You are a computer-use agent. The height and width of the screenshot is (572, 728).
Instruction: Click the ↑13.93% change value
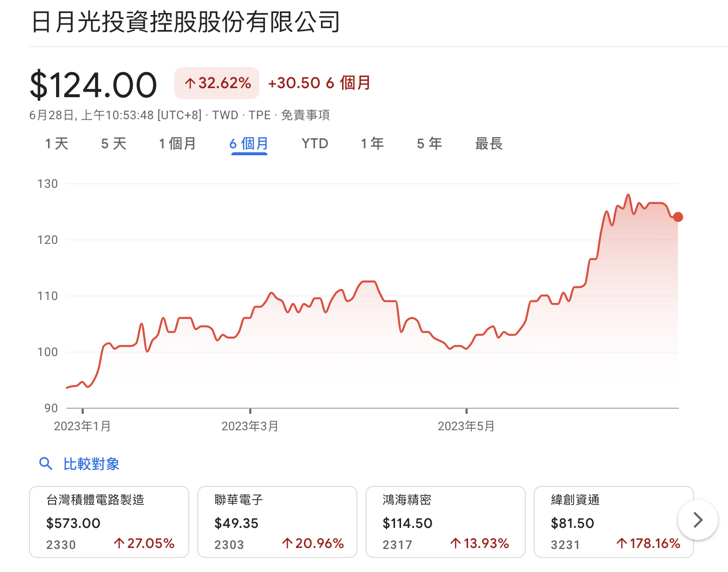point(480,543)
